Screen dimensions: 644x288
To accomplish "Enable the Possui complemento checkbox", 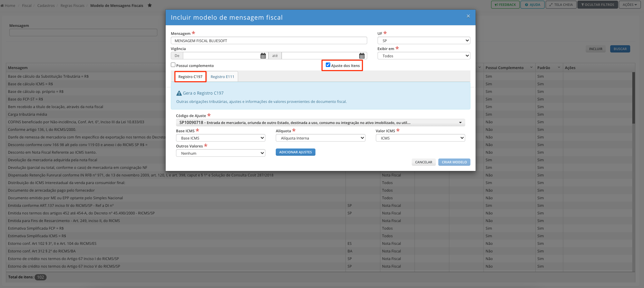I will tap(173, 65).
